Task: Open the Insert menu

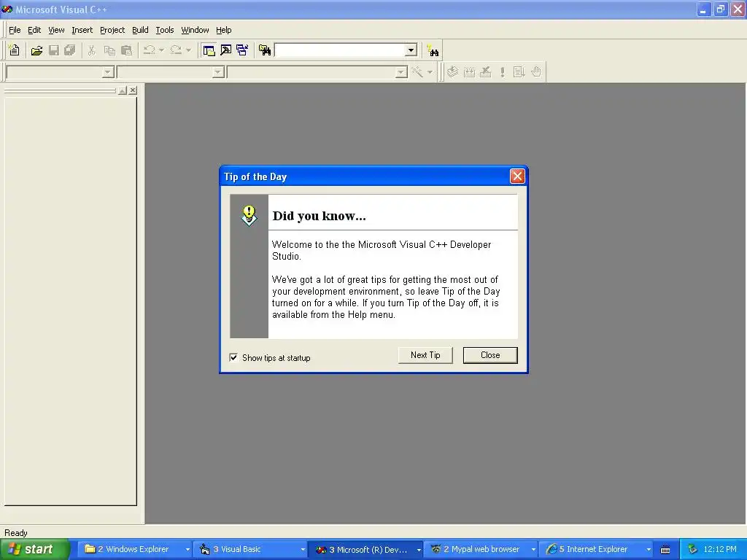Action: coord(82,30)
